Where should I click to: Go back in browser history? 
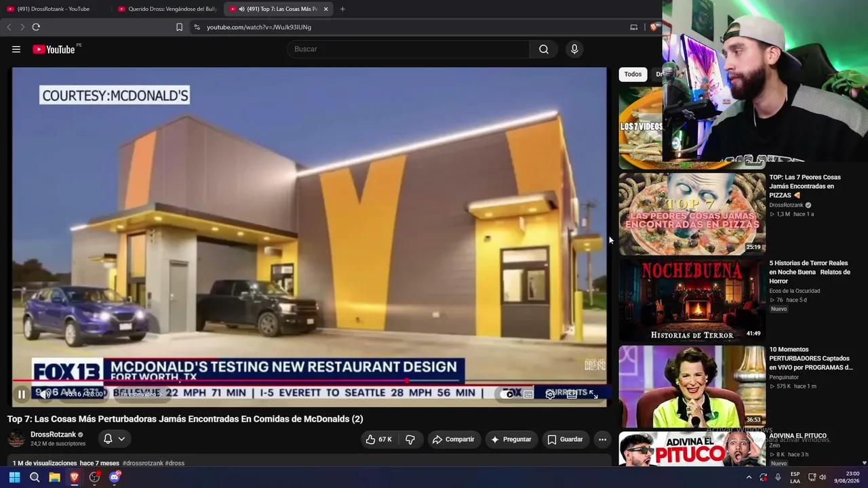tap(9, 27)
